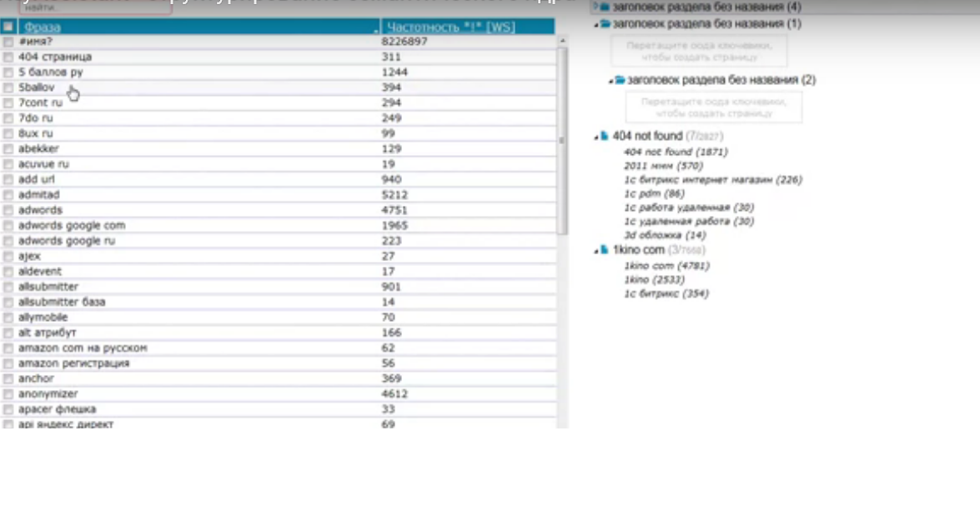Select keyword '1c pdm (86)' in tree
This screenshot has width=980, height=511.
pyautogui.click(x=654, y=193)
